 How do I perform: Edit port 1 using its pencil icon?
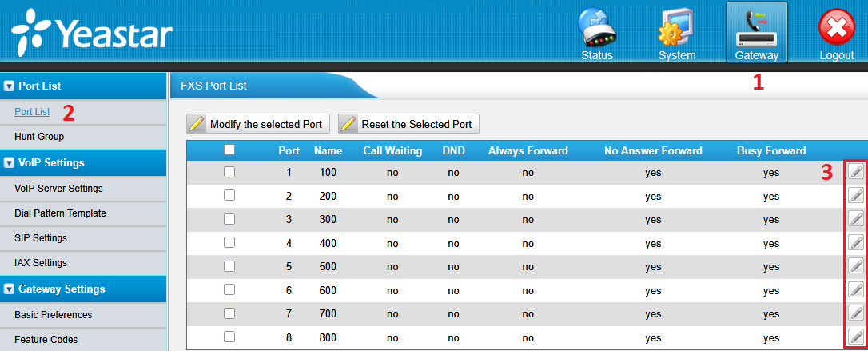point(855,172)
